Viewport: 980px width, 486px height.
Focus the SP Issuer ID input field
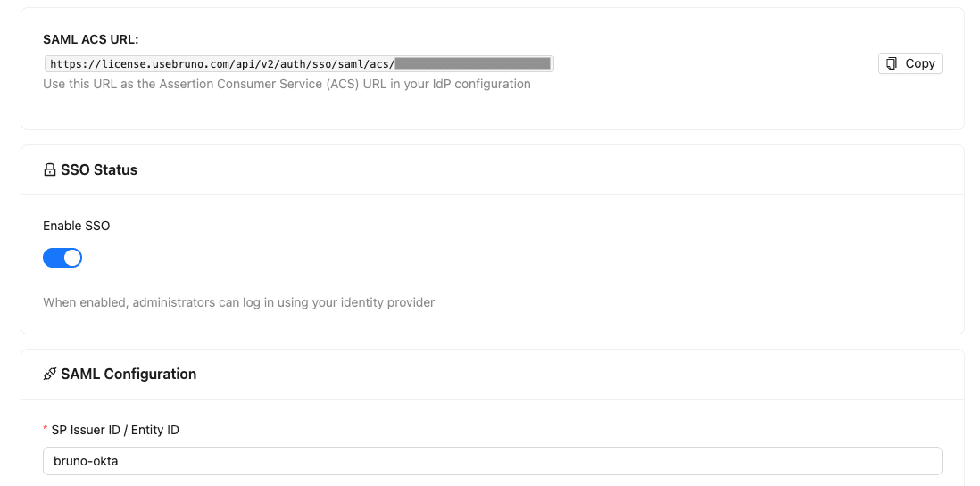tap(492, 461)
